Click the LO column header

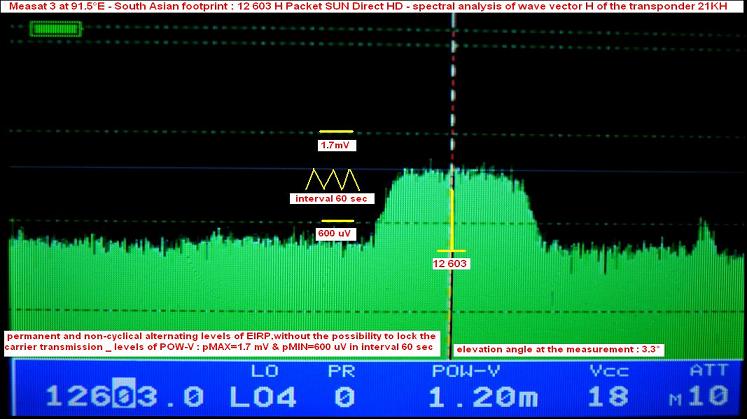tap(258, 370)
